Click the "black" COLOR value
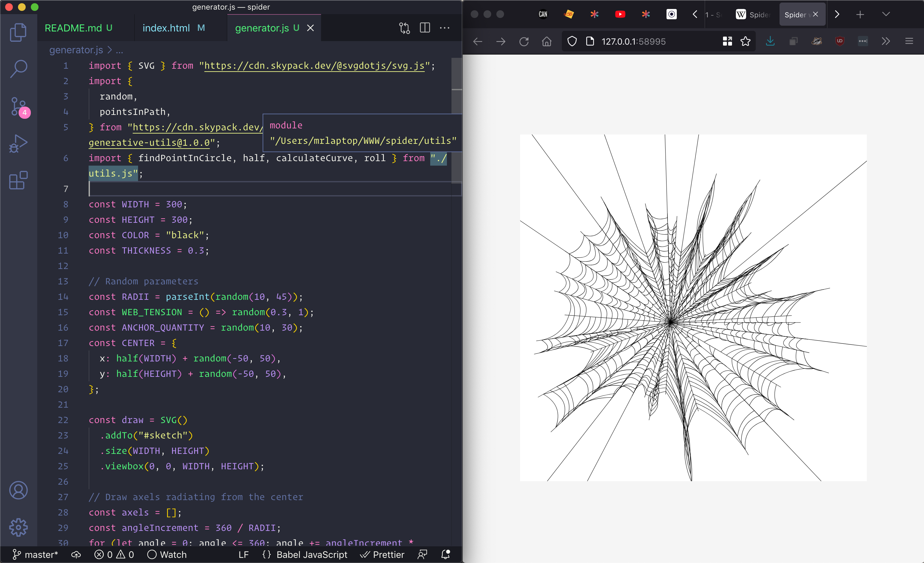The width and height of the screenshot is (924, 563). point(185,235)
